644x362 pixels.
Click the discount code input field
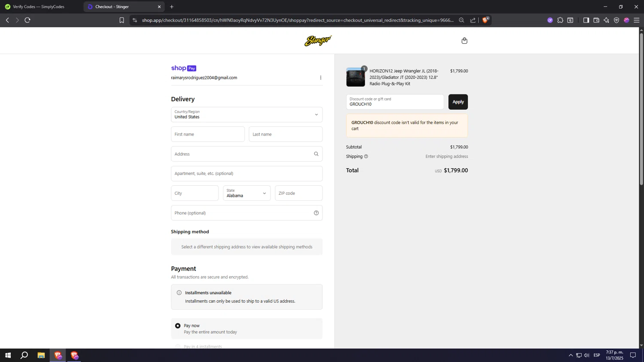tap(395, 102)
